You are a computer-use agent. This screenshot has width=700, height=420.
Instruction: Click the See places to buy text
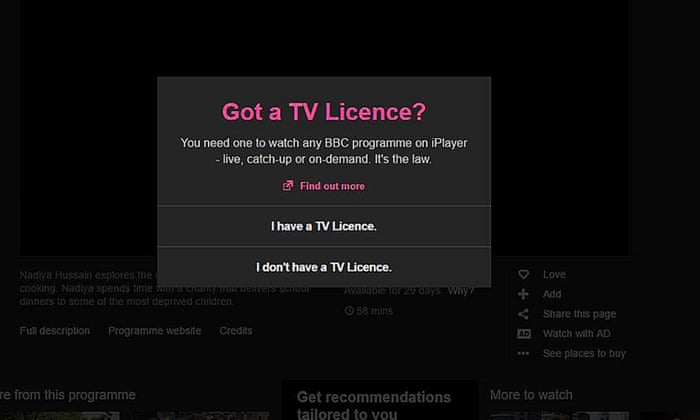point(584,353)
